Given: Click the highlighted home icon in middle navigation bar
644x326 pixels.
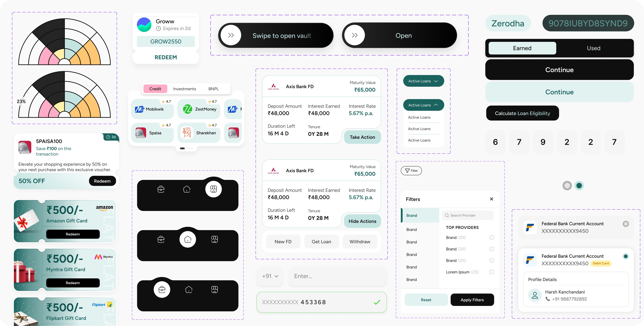Looking at the screenshot, I should coord(187,239).
